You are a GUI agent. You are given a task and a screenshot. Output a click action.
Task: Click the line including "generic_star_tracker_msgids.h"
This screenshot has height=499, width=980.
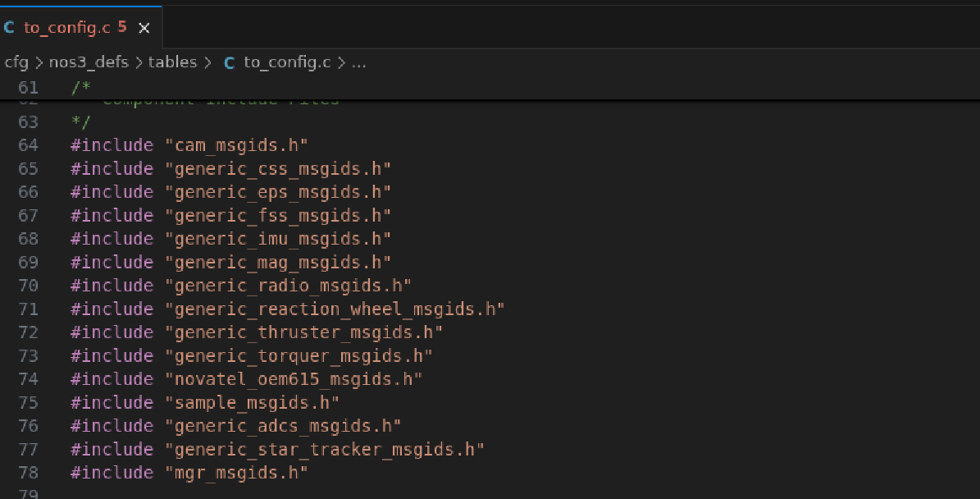pos(277,449)
